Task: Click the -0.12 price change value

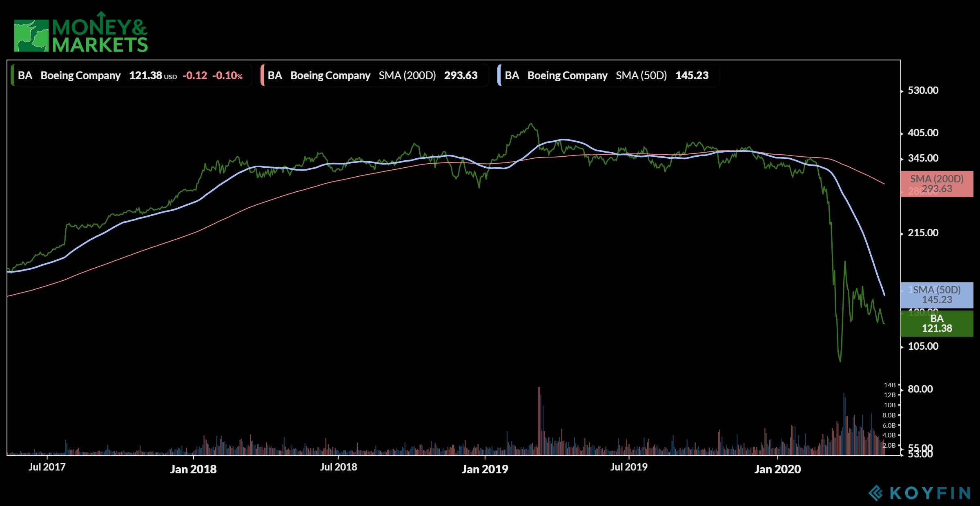Action: click(195, 75)
